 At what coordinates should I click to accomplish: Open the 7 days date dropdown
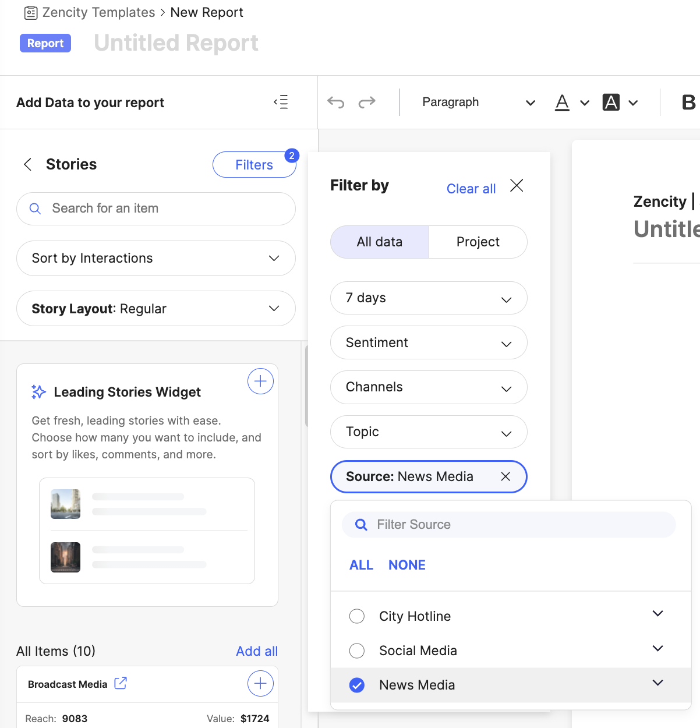tap(429, 298)
